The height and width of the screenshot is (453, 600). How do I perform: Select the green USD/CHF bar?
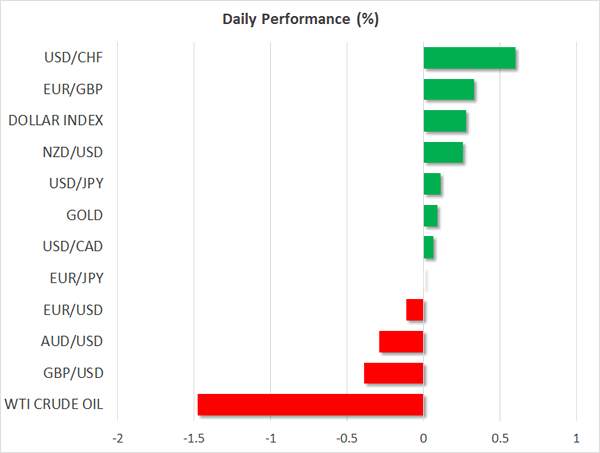click(x=469, y=58)
